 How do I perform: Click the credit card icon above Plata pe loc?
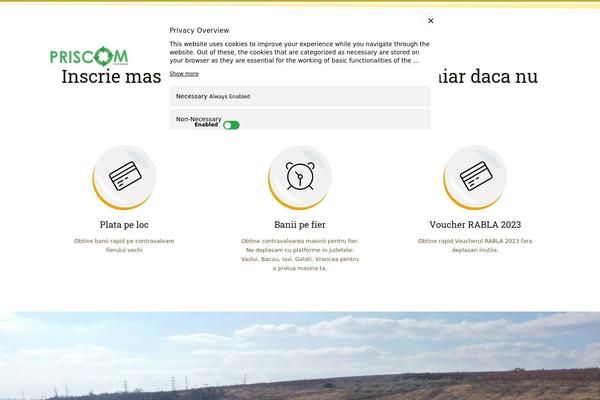[x=124, y=177]
